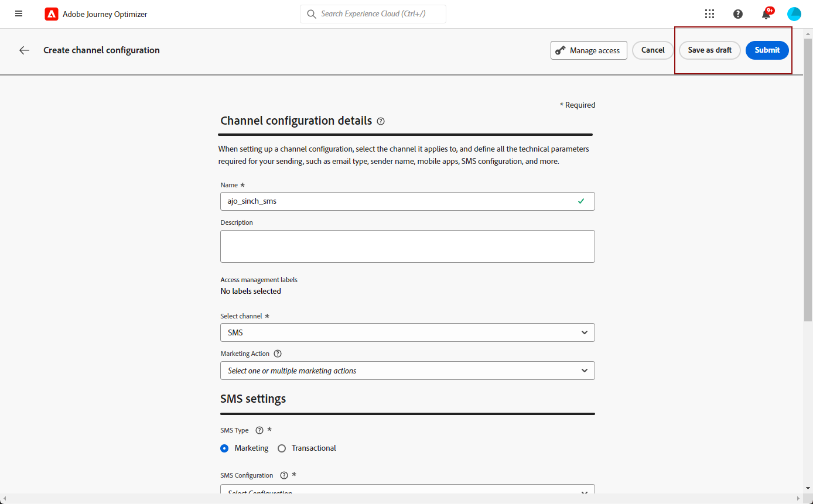This screenshot has height=504, width=813.
Task: Open the SMS Configuration dropdown
Action: [408, 492]
